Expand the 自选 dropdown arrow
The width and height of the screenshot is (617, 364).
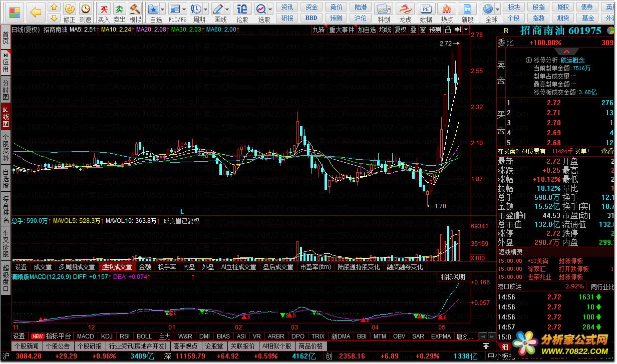[x=163, y=9]
